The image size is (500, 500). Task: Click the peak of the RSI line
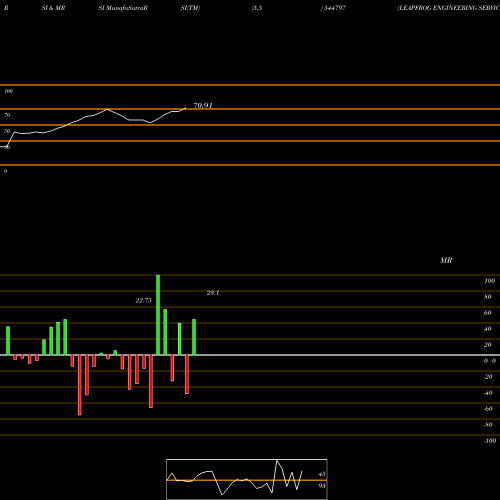click(x=107, y=109)
